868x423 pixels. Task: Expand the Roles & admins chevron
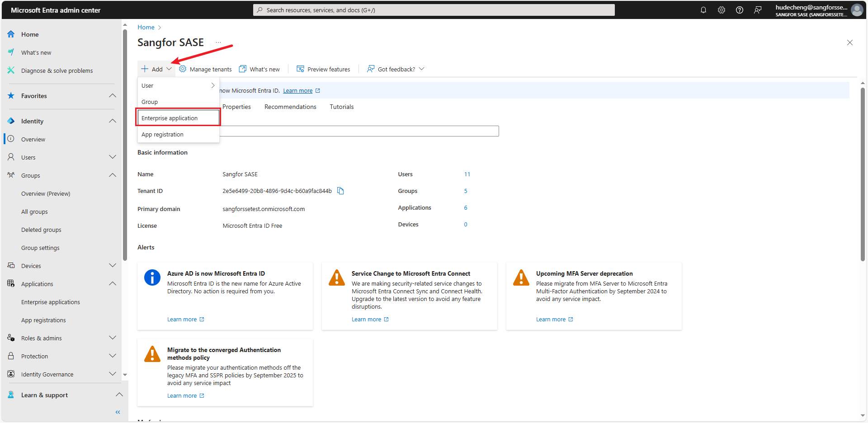(x=113, y=338)
